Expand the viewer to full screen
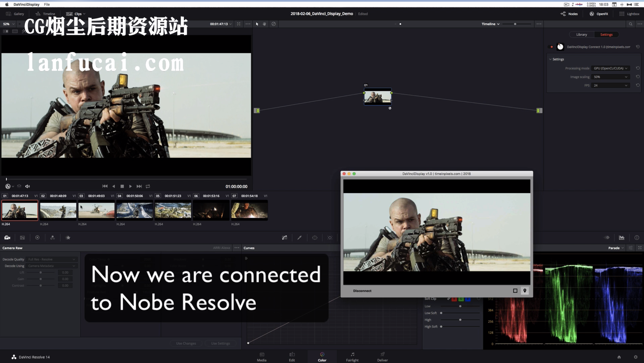Screen dimensions: 644x363 tap(239, 24)
